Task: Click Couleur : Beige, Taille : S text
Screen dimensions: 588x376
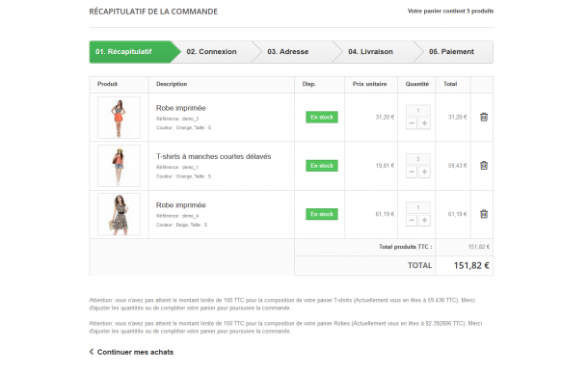Action: [181, 225]
